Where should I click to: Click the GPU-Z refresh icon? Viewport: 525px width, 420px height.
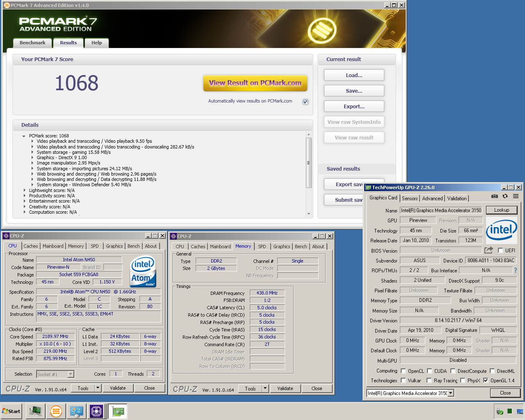tap(505, 196)
